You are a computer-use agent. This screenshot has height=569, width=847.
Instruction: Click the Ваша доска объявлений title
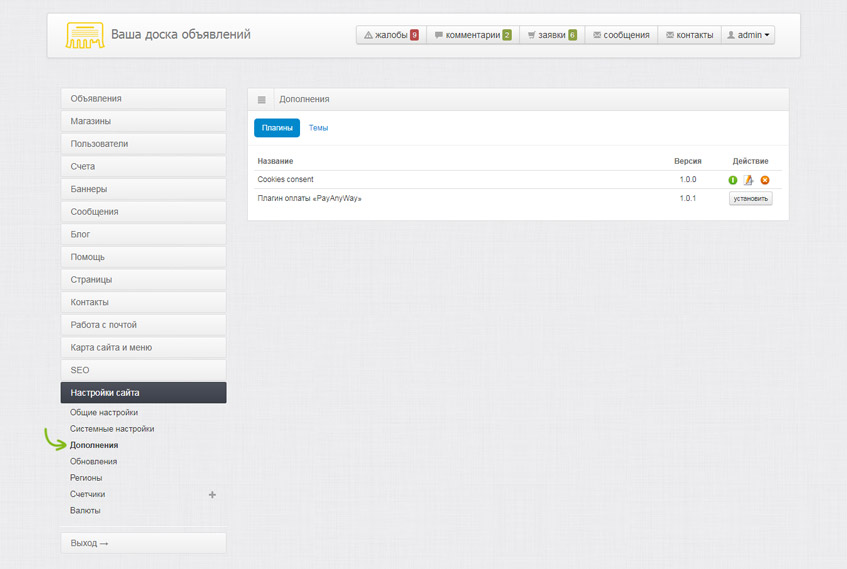(181, 35)
